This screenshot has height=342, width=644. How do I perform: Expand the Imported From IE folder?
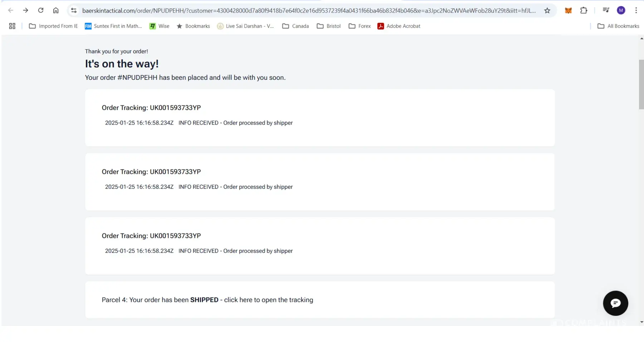(53, 26)
